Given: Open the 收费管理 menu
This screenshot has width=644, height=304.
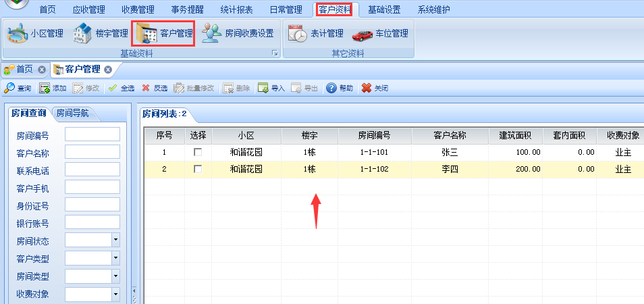Looking at the screenshot, I should [x=138, y=9].
